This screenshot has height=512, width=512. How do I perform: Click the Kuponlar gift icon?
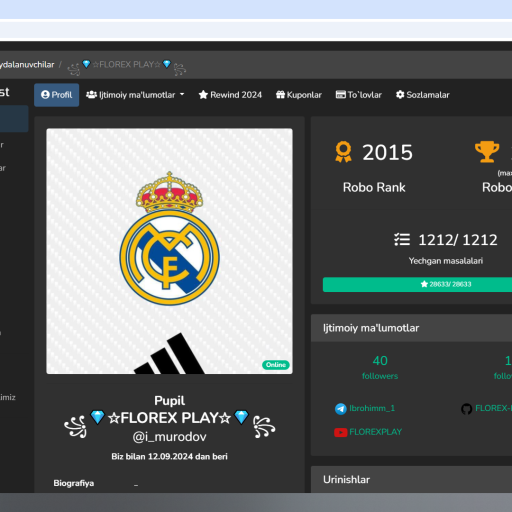(x=280, y=95)
